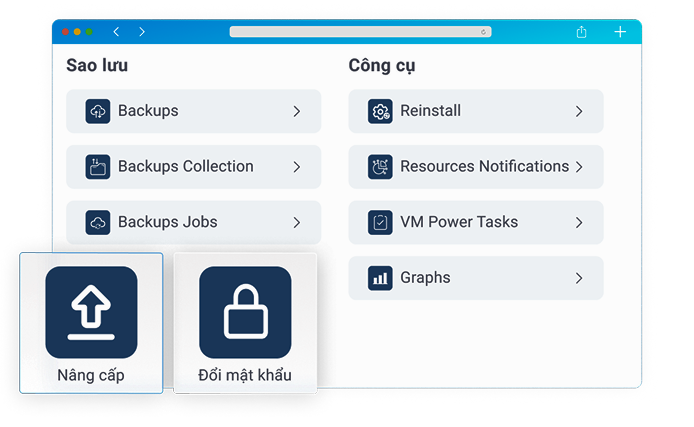Click the Backups Collection icon
Image resolution: width=694 pixels, height=427 pixels.
pyautogui.click(x=98, y=167)
